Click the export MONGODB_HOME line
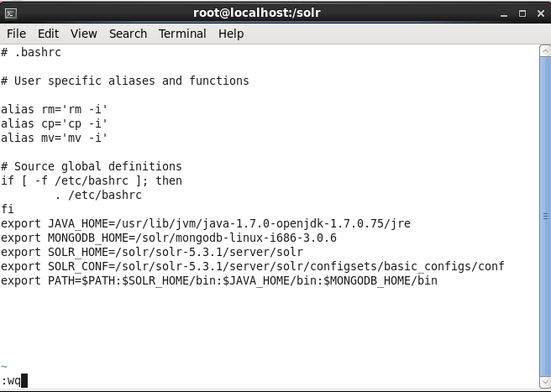Screen dimensions: 551x392 pyautogui.click(x=169, y=238)
